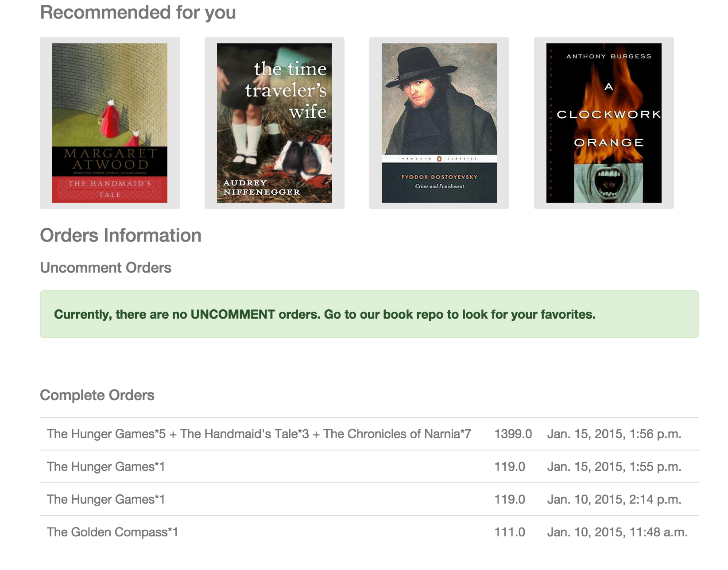Viewport: 728px width, 570px height.
Task: Select The Golden Compass*1 order
Action: pos(112,532)
